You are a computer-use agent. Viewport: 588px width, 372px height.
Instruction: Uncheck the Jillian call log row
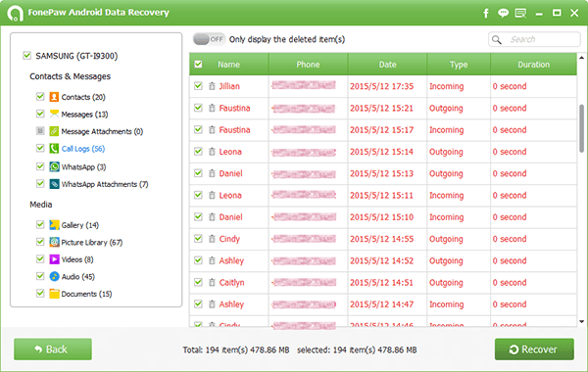click(x=198, y=86)
